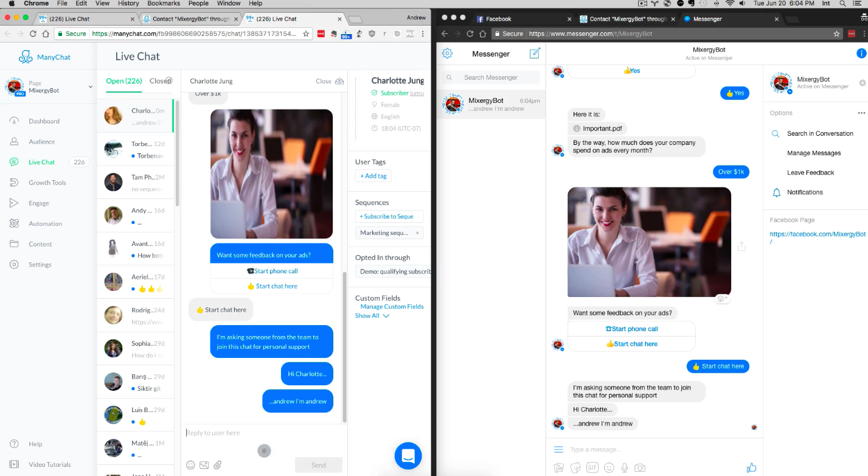Open the emoji picker in the ManyChat reply box

click(190, 465)
